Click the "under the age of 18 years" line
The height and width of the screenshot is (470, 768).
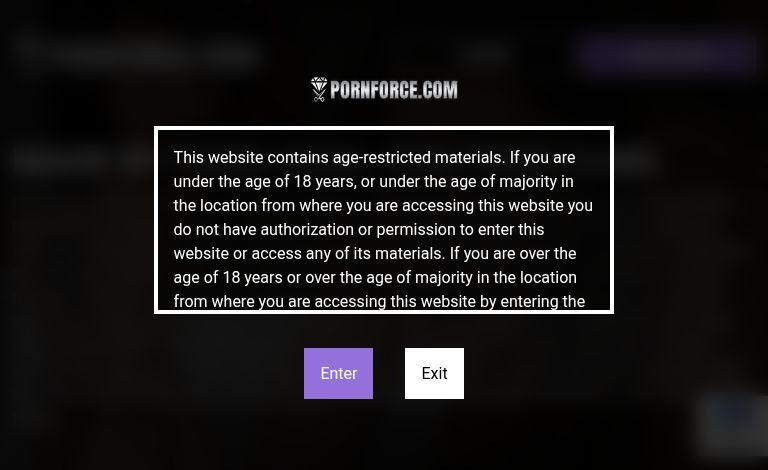[x=373, y=182]
